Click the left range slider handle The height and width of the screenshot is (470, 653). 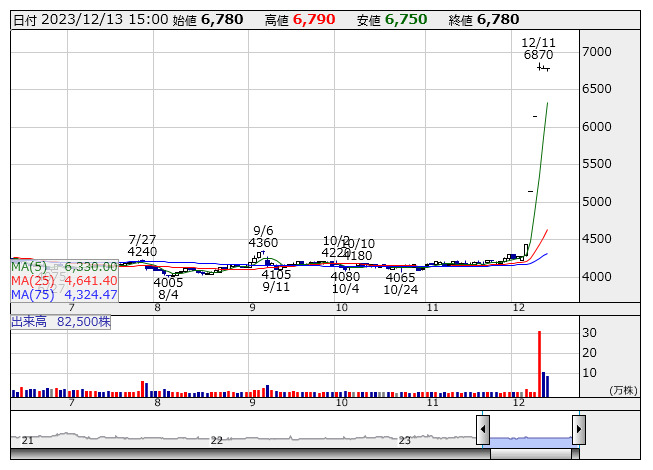[x=483, y=430]
